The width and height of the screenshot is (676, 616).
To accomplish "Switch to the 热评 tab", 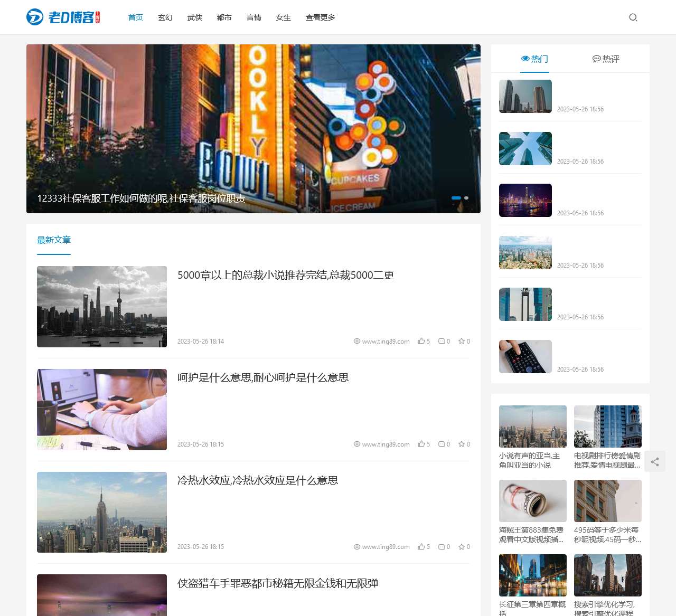I will (x=606, y=59).
